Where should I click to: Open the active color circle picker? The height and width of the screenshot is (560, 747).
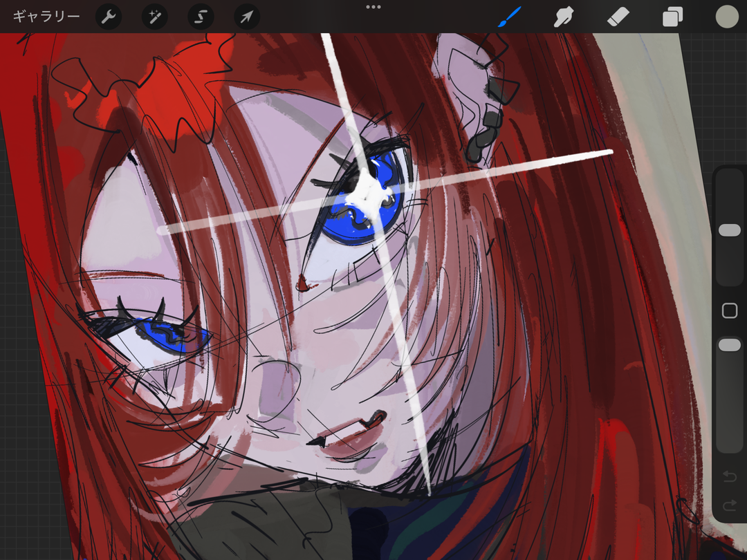click(x=726, y=17)
